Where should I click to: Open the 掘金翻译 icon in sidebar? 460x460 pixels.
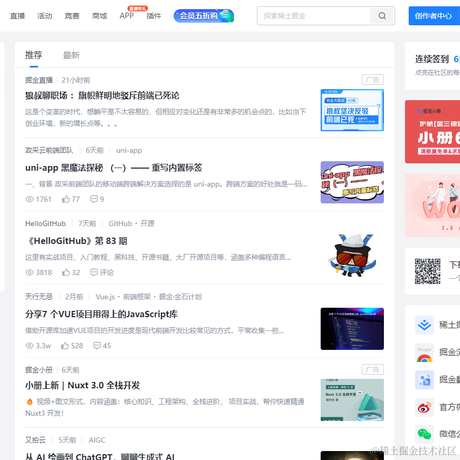pyautogui.click(x=424, y=380)
